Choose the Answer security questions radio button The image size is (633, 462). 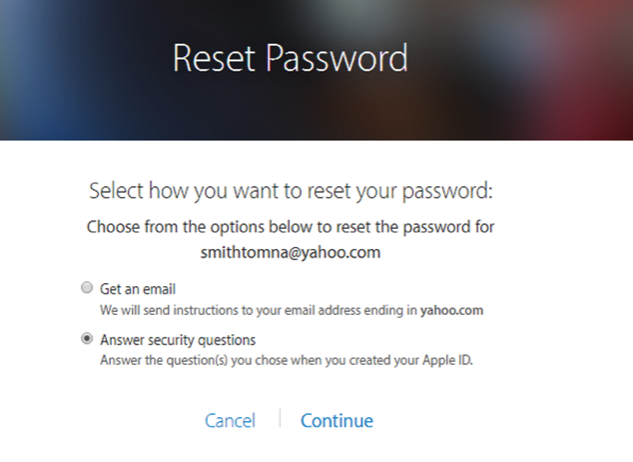point(87,339)
